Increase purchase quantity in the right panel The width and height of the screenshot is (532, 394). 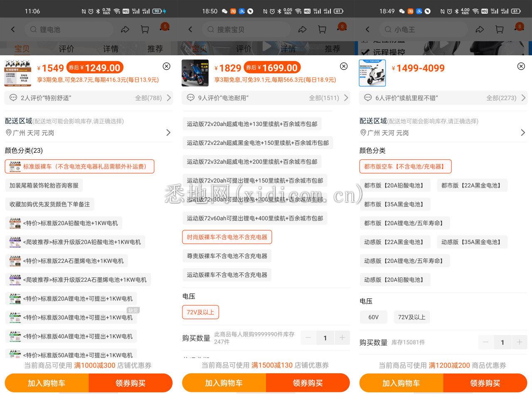point(519,342)
